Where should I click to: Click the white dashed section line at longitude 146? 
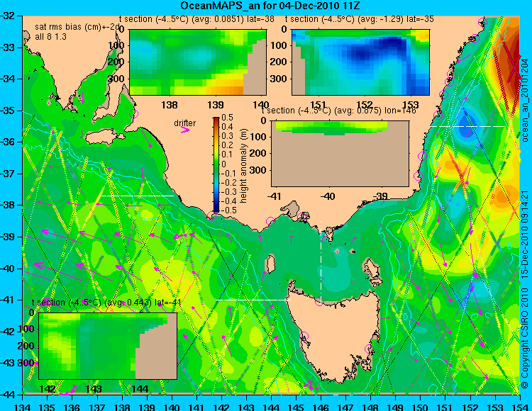click(321, 261)
